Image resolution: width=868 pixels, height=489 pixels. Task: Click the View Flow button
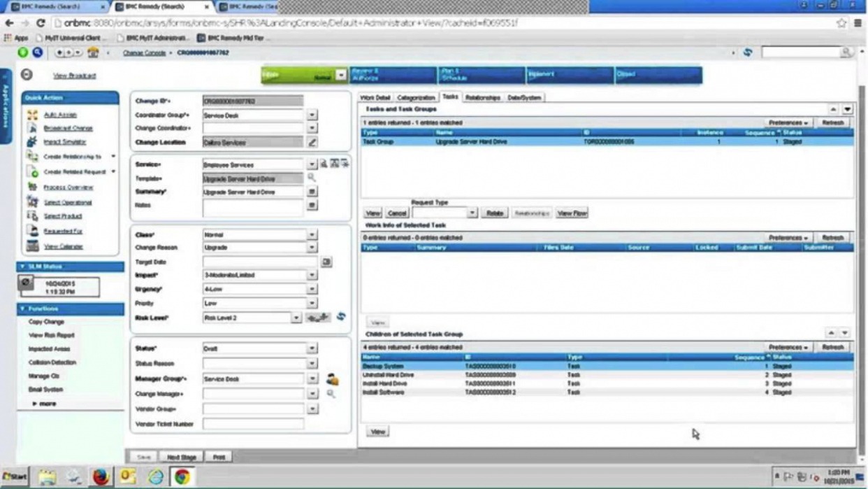coord(572,213)
